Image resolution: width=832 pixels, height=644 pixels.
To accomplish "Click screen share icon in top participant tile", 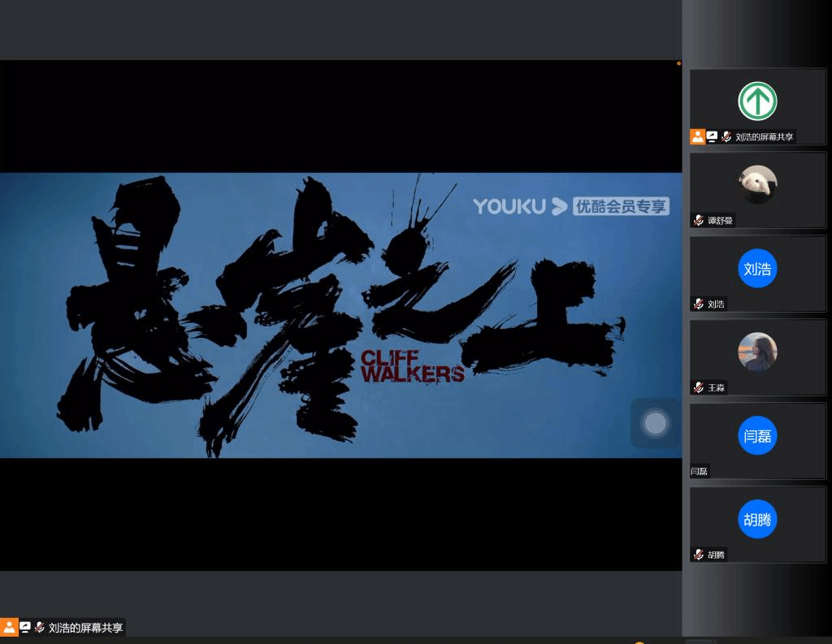I will (712, 137).
